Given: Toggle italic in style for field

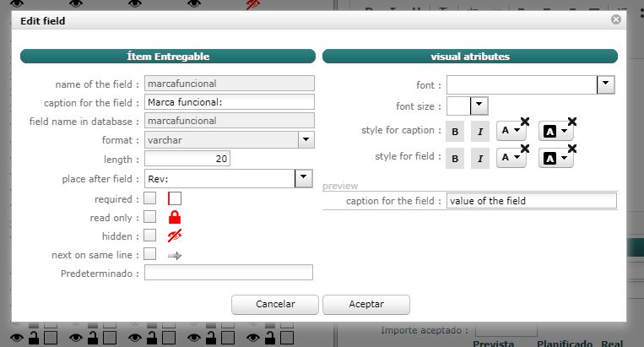Looking at the screenshot, I should coord(479,159).
